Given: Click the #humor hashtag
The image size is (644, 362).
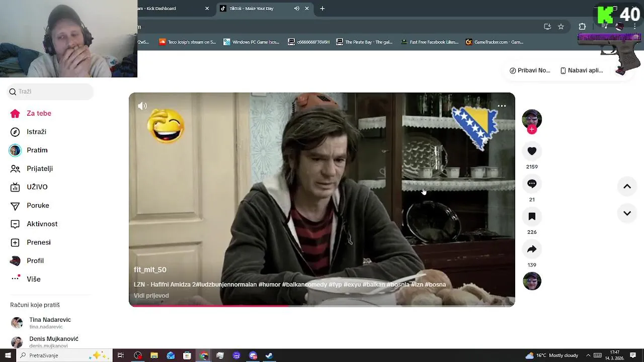Looking at the screenshot, I should pyautogui.click(x=269, y=285).
